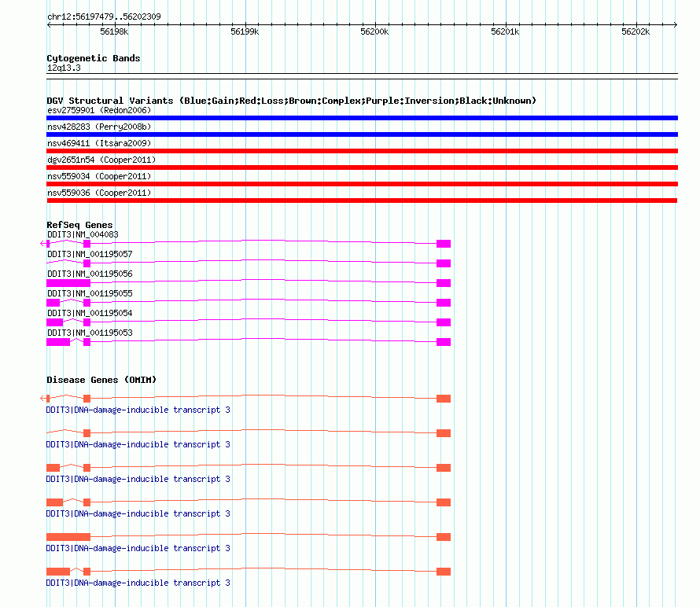Click the right exon of NM_001195057
The width and height of the screenshot is (700, 607).
(444, 263)
